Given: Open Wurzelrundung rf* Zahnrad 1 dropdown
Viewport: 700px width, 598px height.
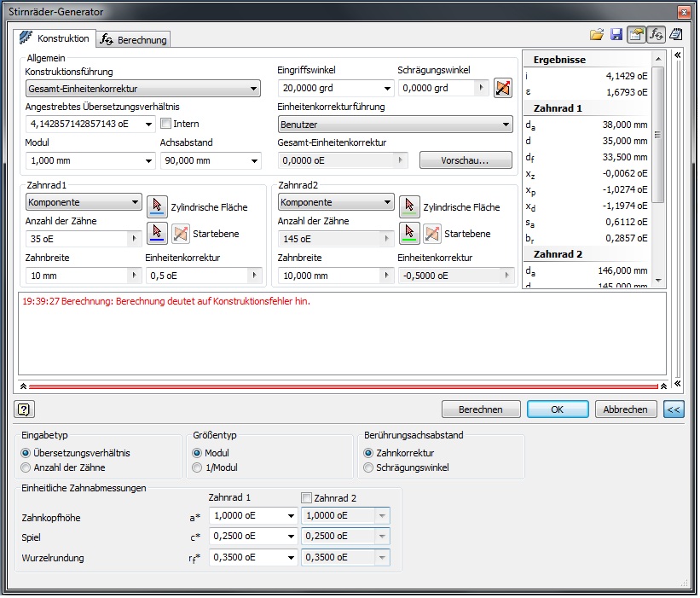Looking at the screenshot, I should click(292, 560).
